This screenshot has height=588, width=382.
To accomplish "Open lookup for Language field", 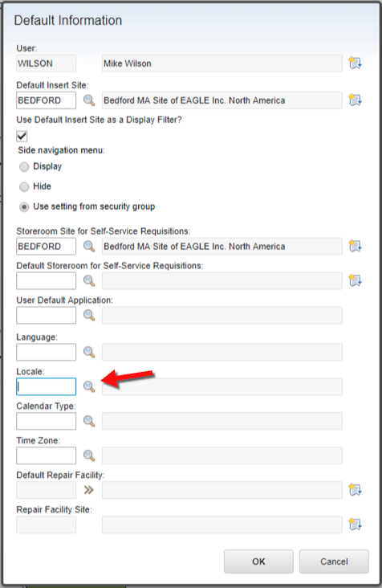I will [x=89, y=352].
